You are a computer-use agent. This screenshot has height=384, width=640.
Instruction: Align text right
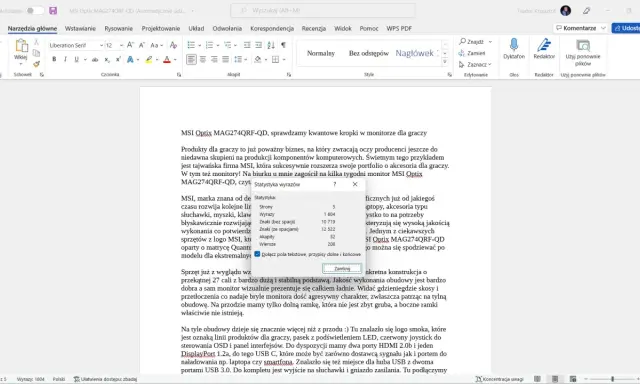tap(214, 60)
